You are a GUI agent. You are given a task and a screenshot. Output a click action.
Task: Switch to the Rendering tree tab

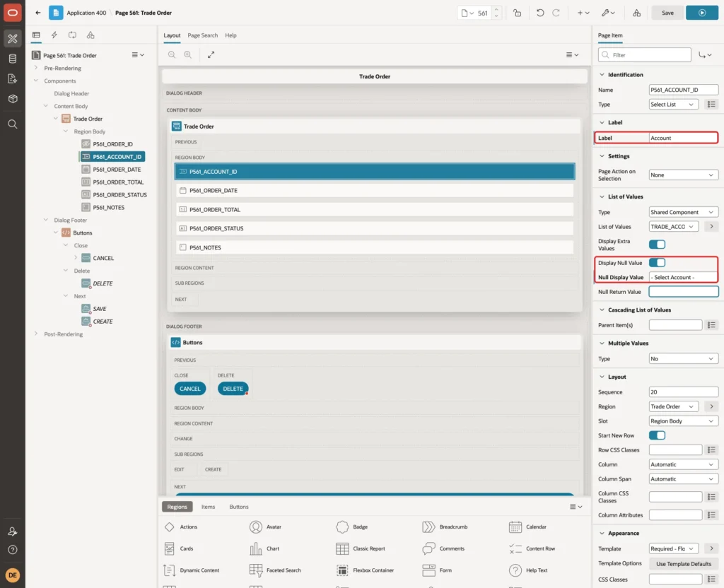(x=36, y=35)
